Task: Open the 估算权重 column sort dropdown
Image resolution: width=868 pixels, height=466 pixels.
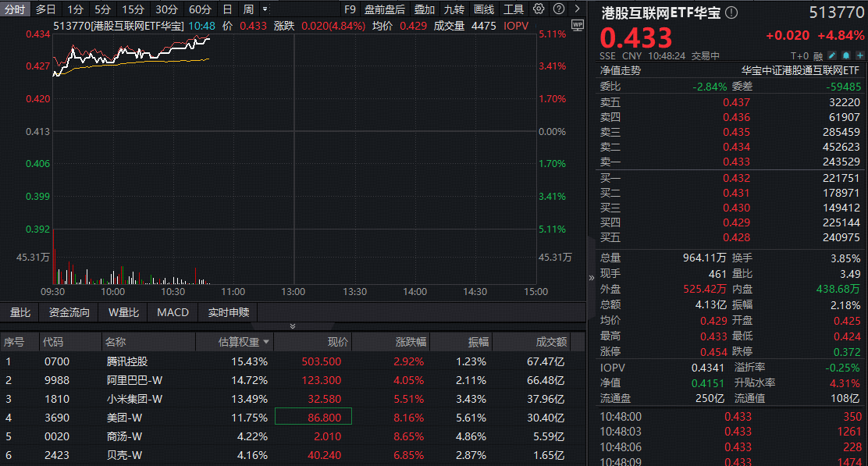Action: click(265, 342)
